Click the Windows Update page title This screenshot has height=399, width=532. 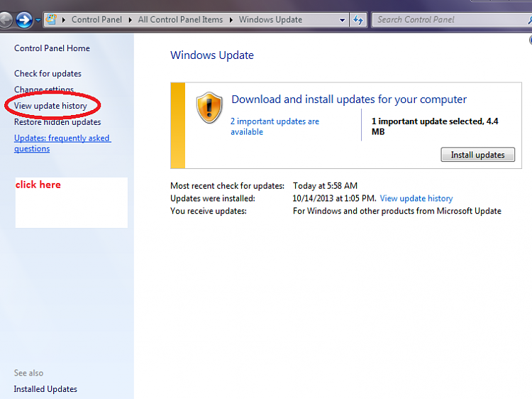[212, 55]
